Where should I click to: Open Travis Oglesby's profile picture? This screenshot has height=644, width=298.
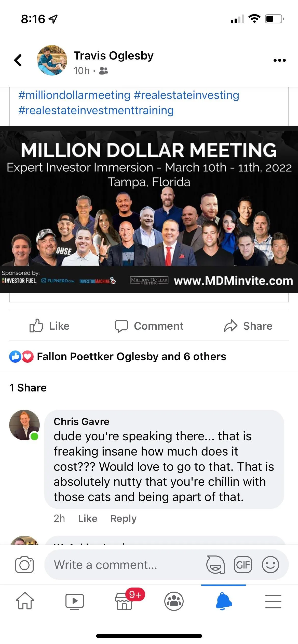click(x=52, y=60)
